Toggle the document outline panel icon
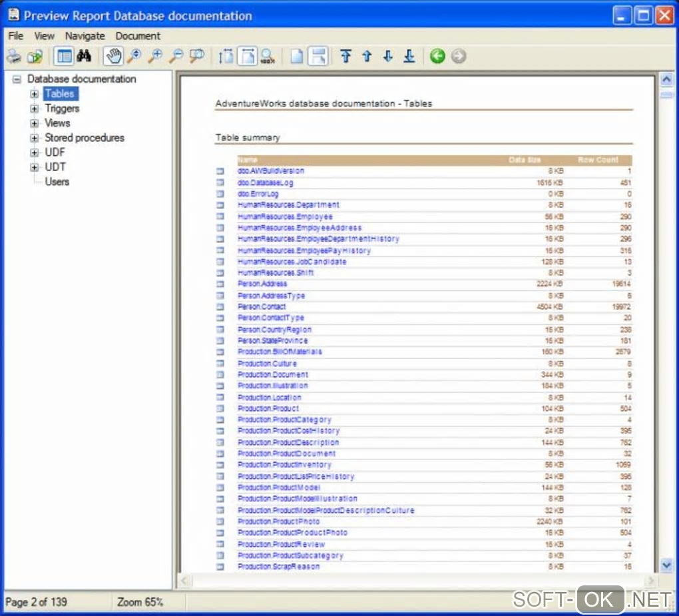The width and height of the screenshot is (679, 616). pyautogui.click(x=64, y=57)
